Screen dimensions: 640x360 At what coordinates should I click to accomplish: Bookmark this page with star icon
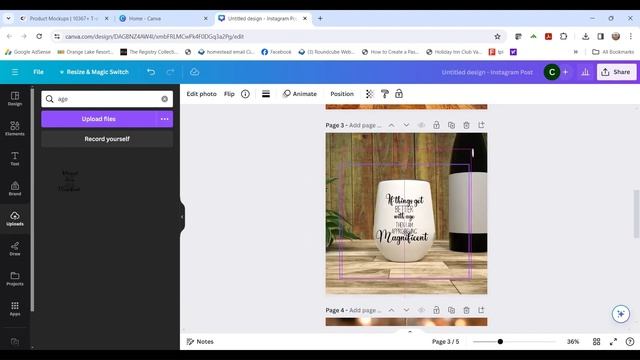coord(497,36)
